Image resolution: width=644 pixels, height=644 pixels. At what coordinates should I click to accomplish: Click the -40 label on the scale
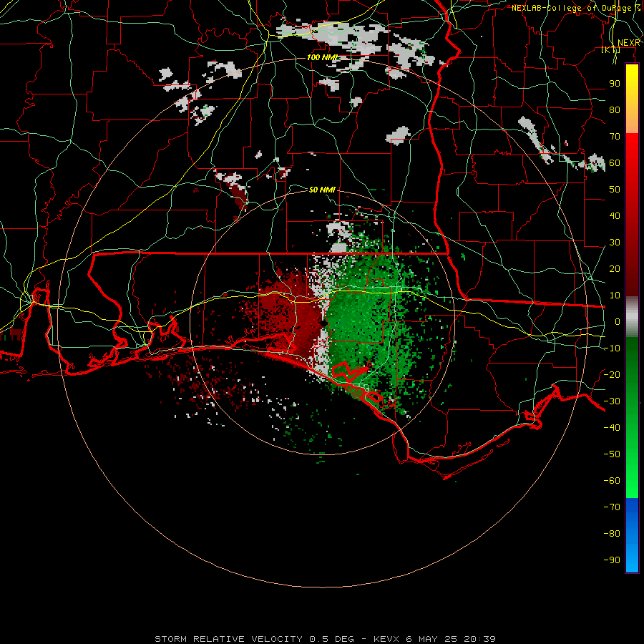point(612,428)
